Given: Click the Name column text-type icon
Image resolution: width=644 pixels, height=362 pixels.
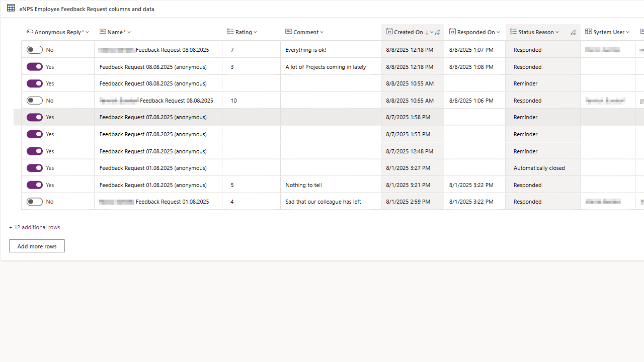Looking at the screenshot, I should click(x=103, y=32).
